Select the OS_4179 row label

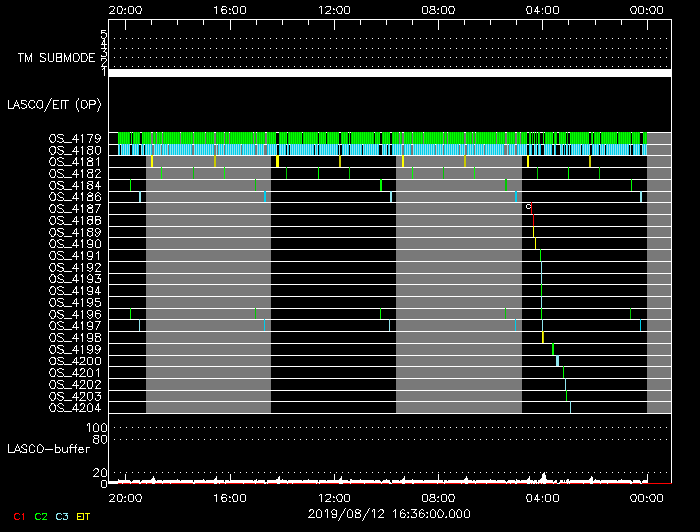click(74, 138)
